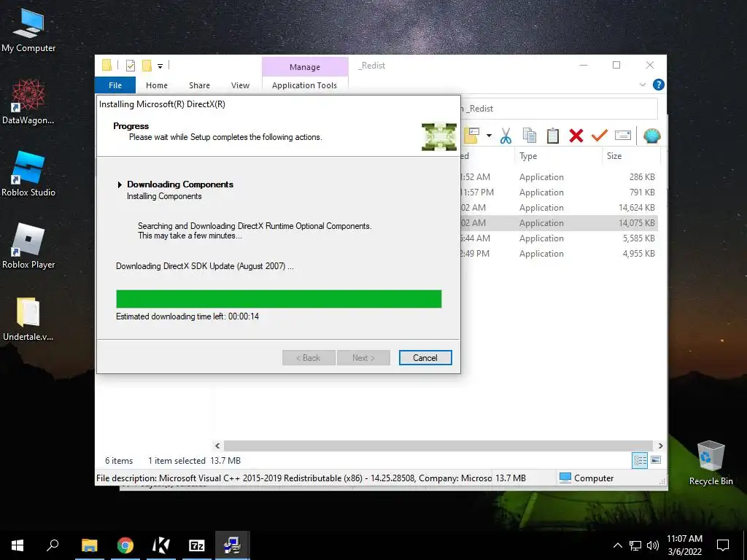Click the network tray icon

[x=635, y=545]
